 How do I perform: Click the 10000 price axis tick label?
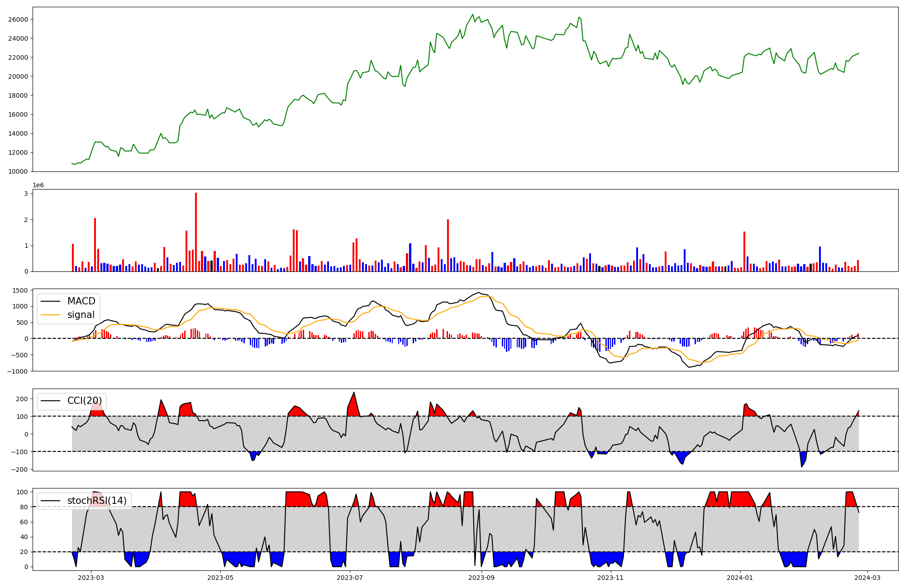pos(18,171)
